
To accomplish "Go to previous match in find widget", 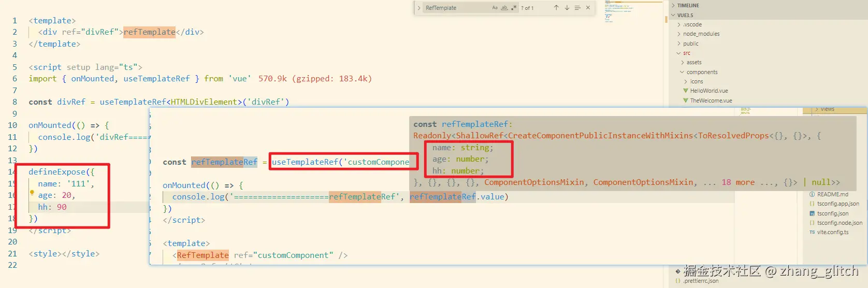I will [556, 8].
